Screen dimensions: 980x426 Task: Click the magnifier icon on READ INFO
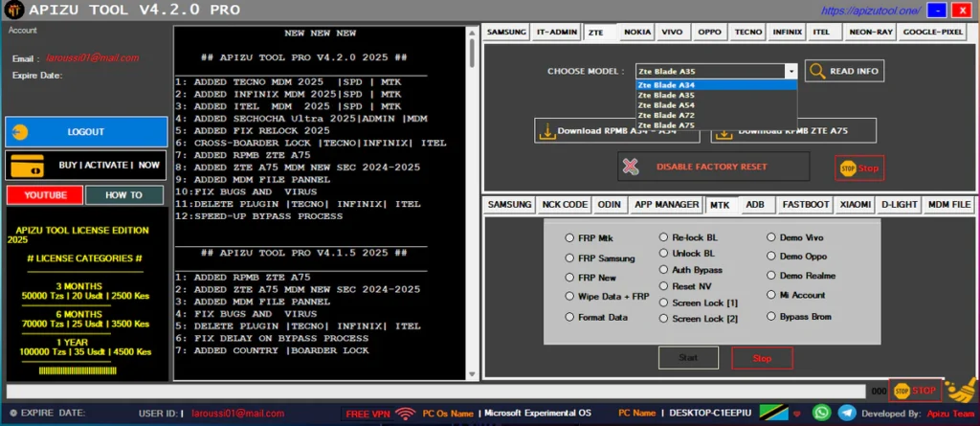click(x=817, y=71)
